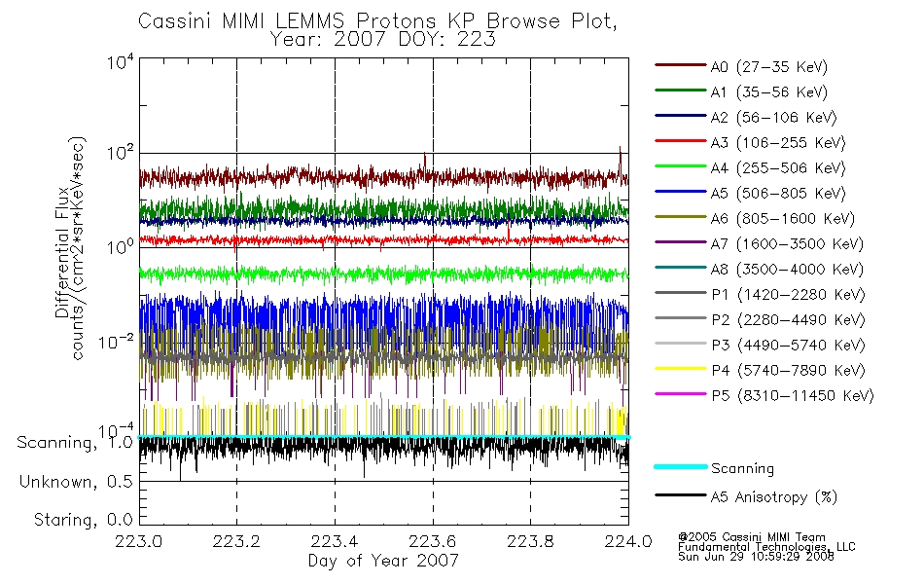Click the A5 Anisotropy (%) legend label

774,497
